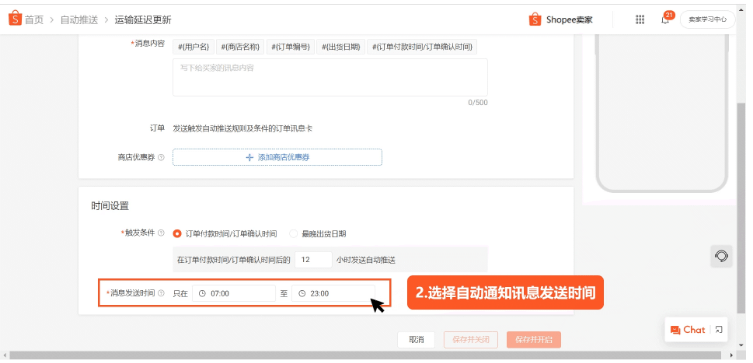Click help icon next to 商店优惠券
The image size is (753, 363).
pos(161,157)
